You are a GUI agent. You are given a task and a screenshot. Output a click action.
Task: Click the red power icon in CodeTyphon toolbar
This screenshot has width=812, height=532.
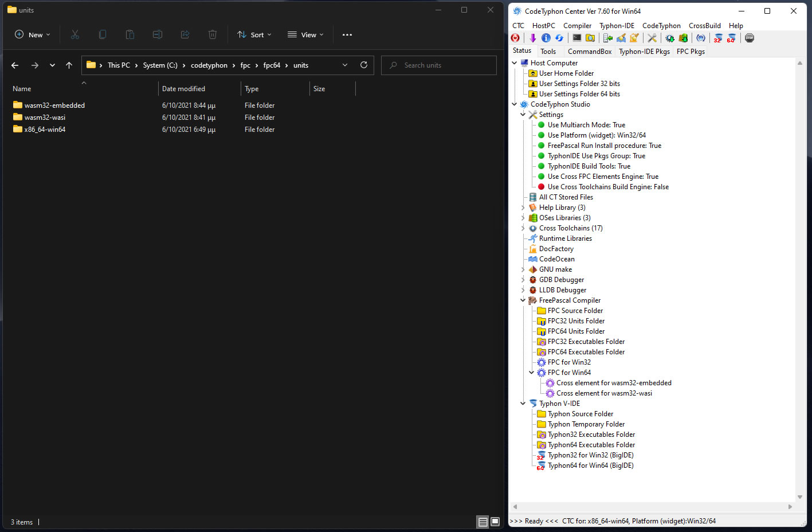click(x=515, y=38)
